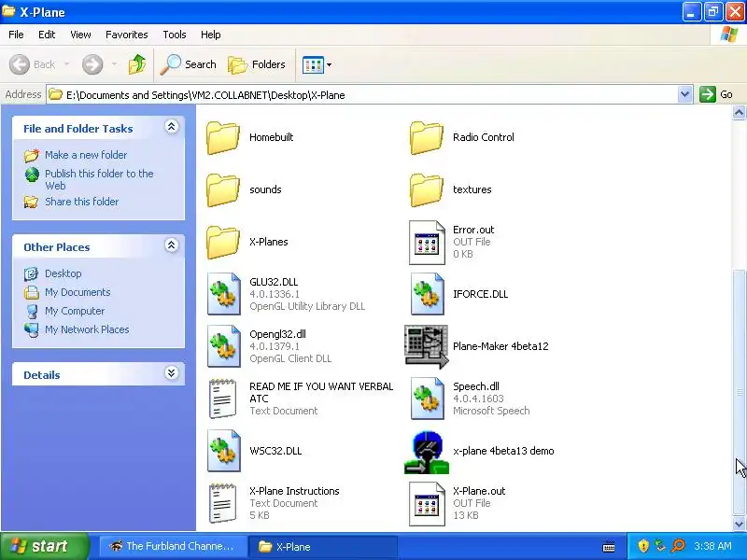Click the X-Plane taskbar button
Screen dimensions: 747x560
[323, 546]
